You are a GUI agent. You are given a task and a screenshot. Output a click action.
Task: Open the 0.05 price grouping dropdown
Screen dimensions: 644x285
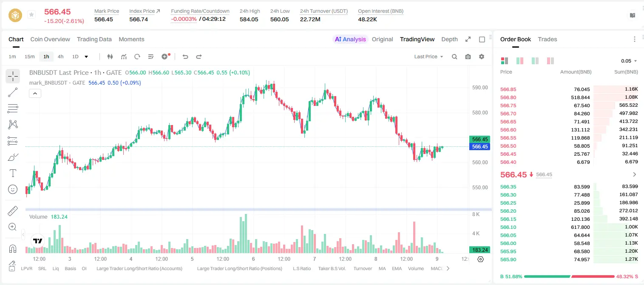(x=629, y=61)
